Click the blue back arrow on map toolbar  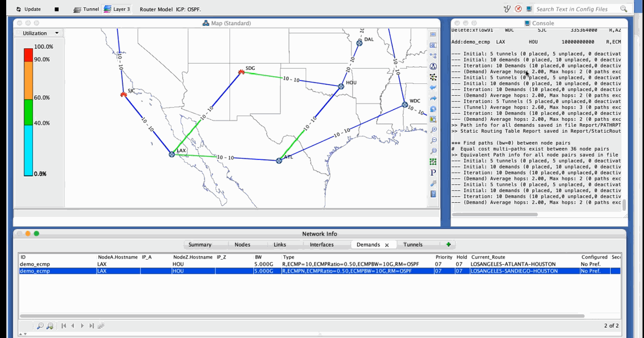(x=433, y=88)
